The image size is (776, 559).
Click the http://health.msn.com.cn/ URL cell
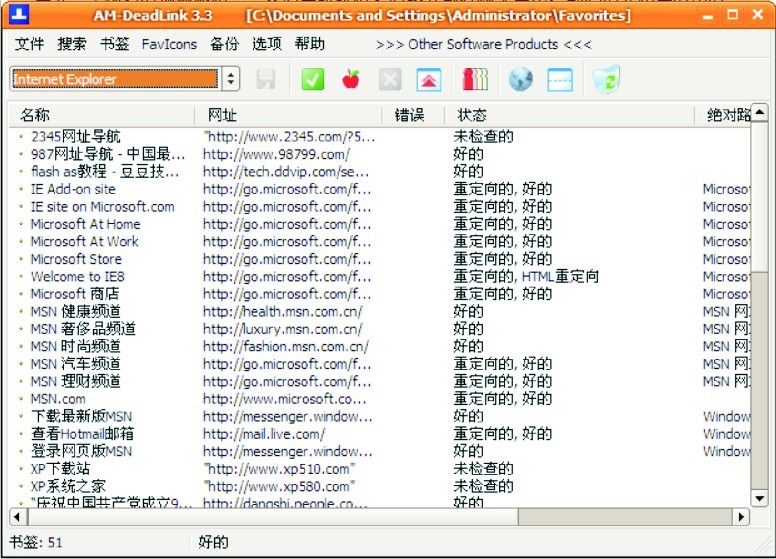[283, 312]
